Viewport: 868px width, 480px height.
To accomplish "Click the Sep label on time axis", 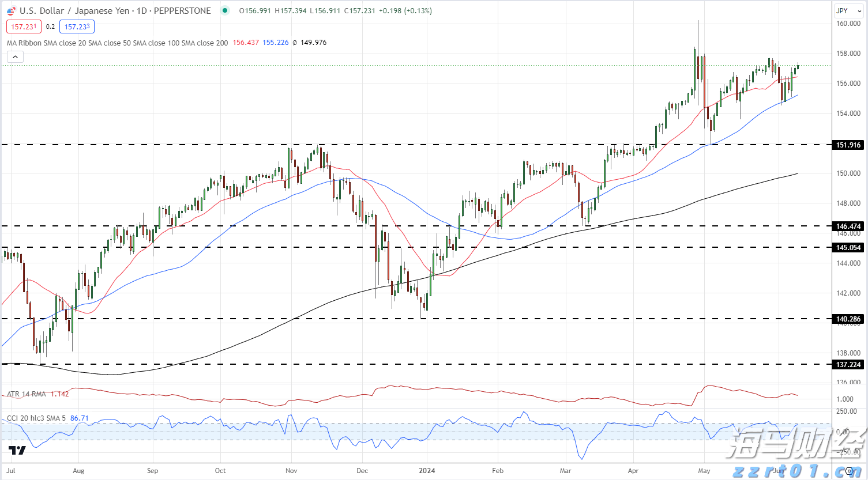I will coord(152,471).
